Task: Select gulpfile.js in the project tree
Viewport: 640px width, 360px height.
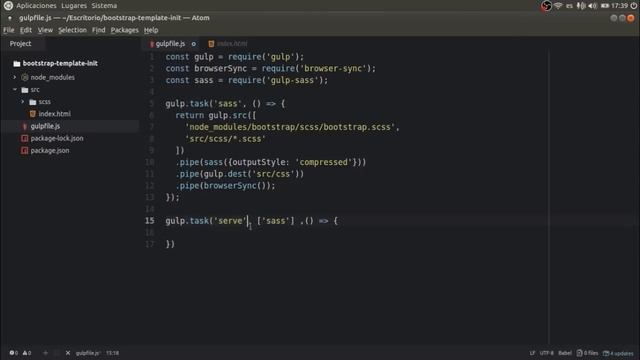Action: click(45, 126)
